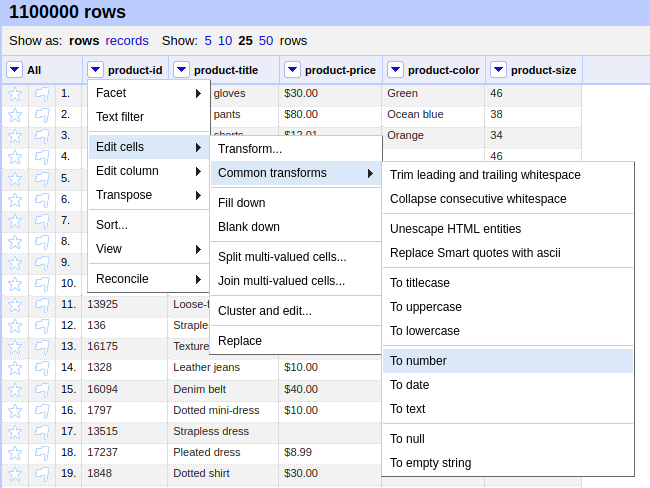
Task: Star row 14
Action: [15, 368]
